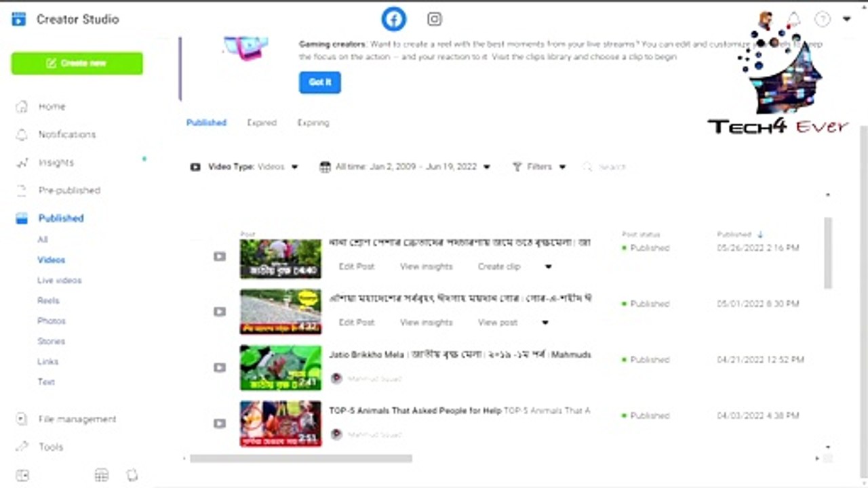Click the green Create new button
Image resolution: width=868 pixels, height=488 pixels.
[x=77, y=63]
